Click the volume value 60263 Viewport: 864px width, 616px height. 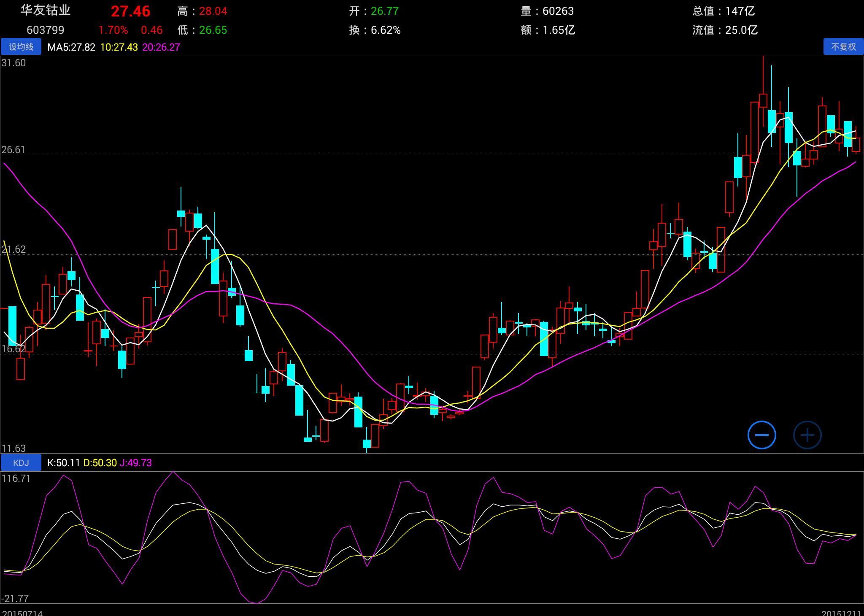(558, 11)
